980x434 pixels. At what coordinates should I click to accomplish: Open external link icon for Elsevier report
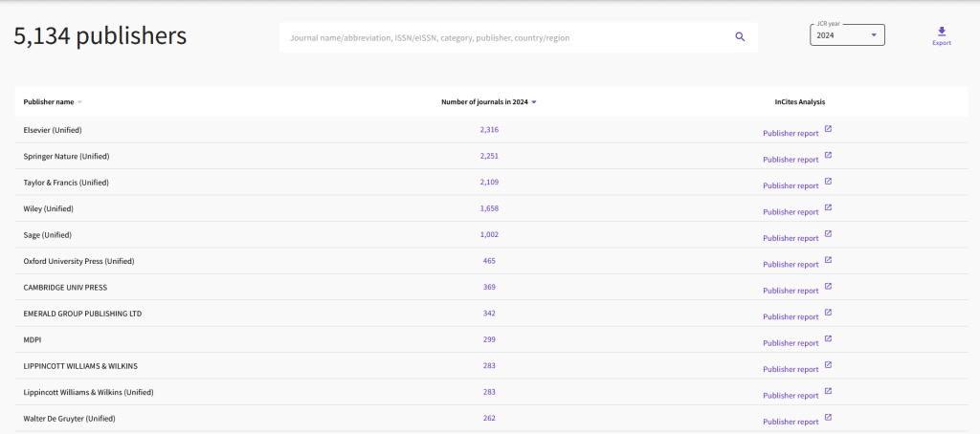[829, 129]
